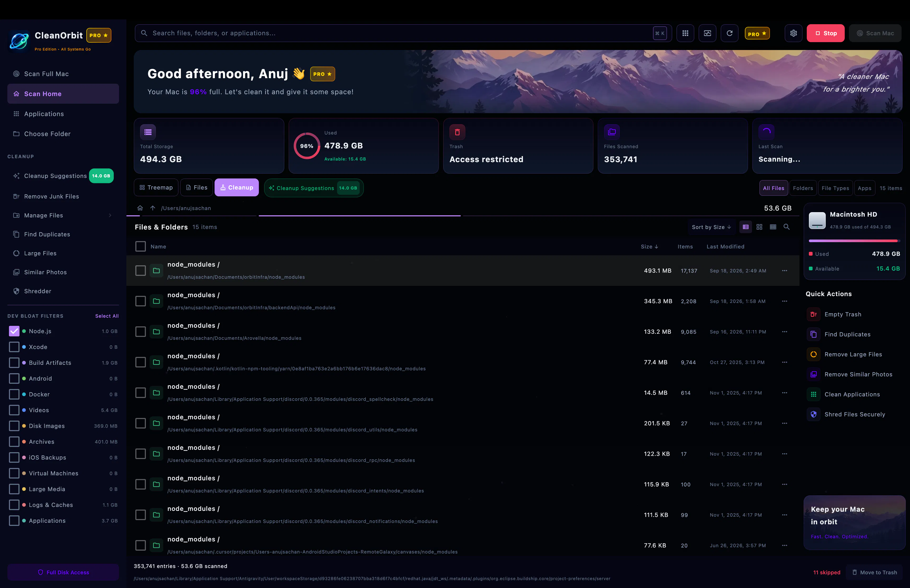Viewport: 910px width, 588px height.
Task: Open Similar Photos in sidebar
Action: click(63, 272)
